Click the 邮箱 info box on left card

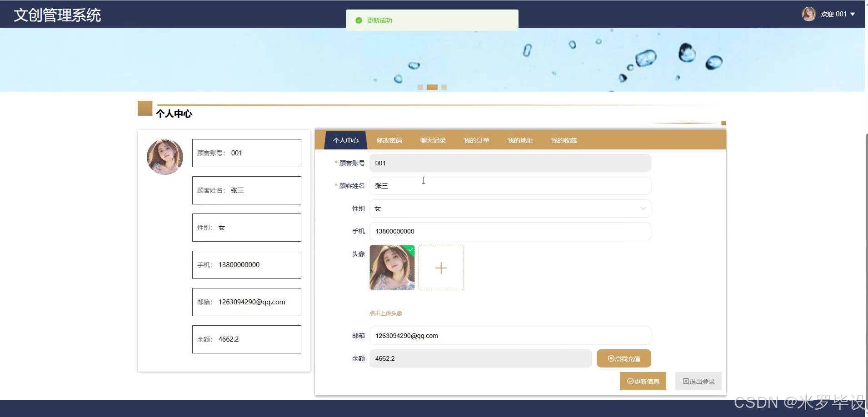pos(246,302)
